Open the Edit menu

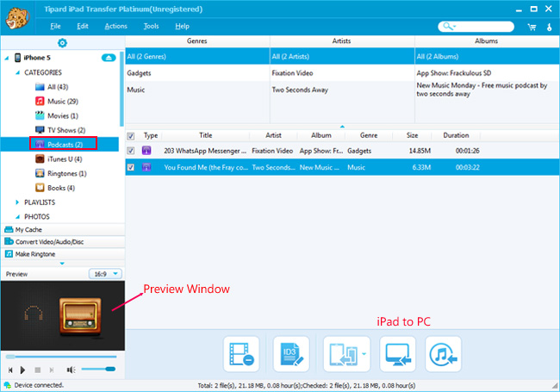click(x=83, y=26)
